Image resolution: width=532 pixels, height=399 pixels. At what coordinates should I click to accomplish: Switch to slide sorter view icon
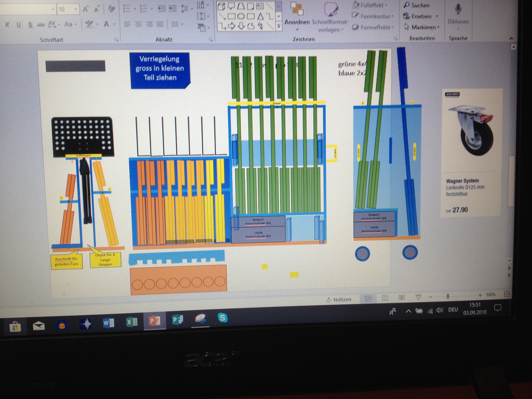click(x=385, y=298)
